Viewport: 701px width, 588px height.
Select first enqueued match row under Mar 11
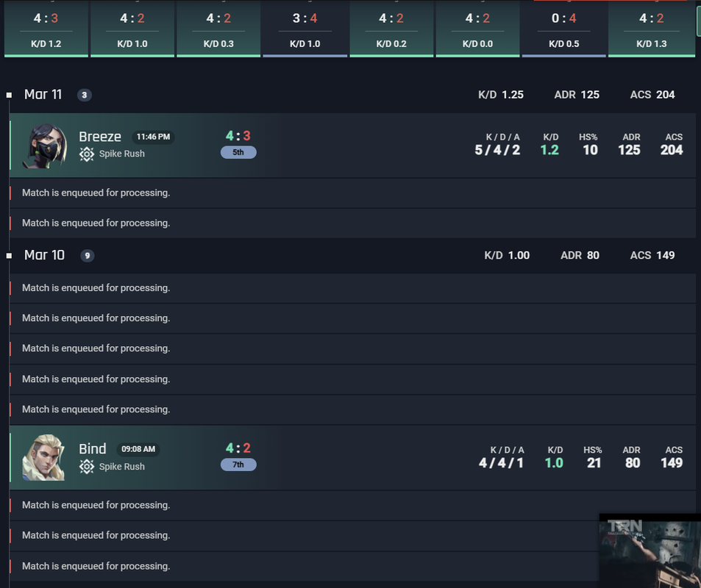[353, 193]
